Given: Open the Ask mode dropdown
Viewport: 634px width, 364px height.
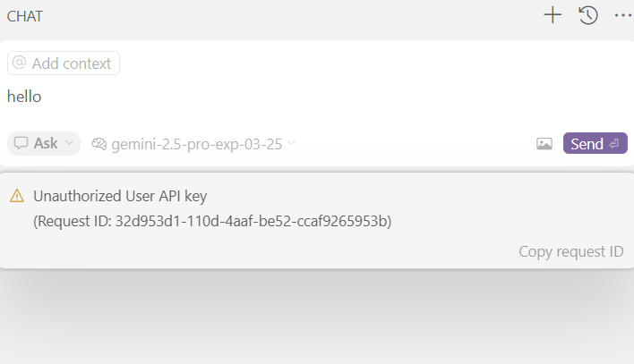Looking at the screenshot, I should [x=44, y=143].
